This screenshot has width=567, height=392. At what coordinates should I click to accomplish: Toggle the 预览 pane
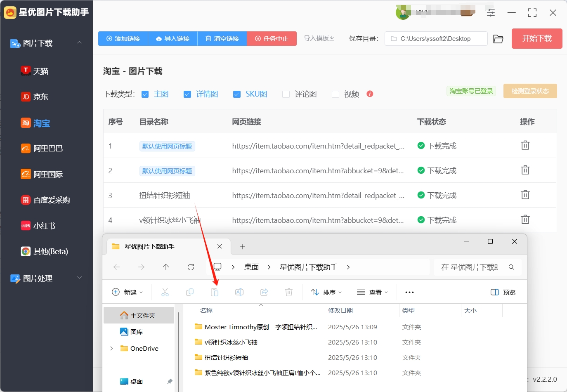pyautogui.click(x=503, y=292)
